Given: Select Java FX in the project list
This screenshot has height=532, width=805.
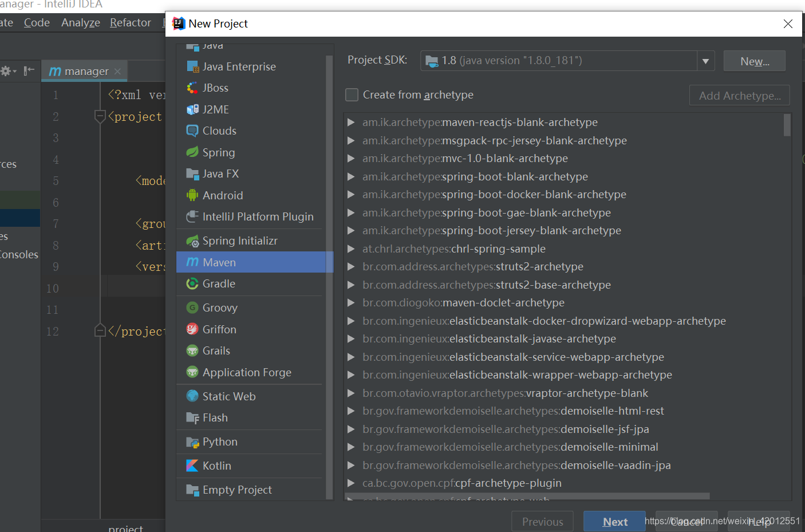Looking at the screenshot, I should pos(221,174).
